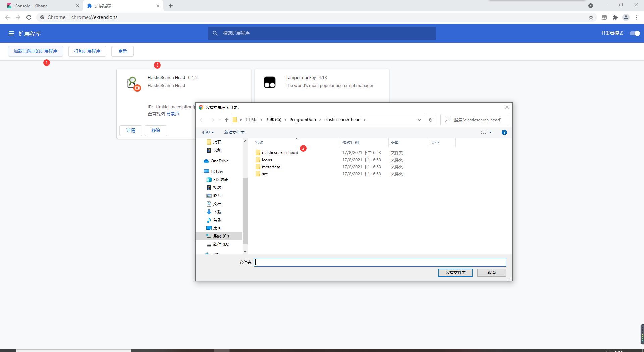Bookmark this page with the star
The height and width of the screenshot is (352, 644).
point(591,17)
